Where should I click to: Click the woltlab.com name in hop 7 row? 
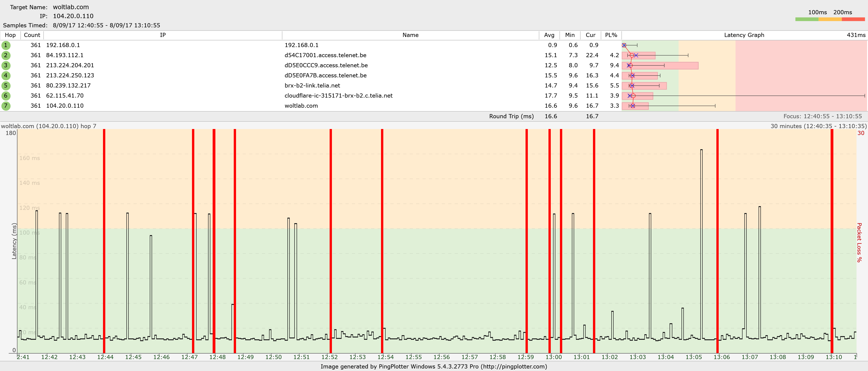click(301, 106)
